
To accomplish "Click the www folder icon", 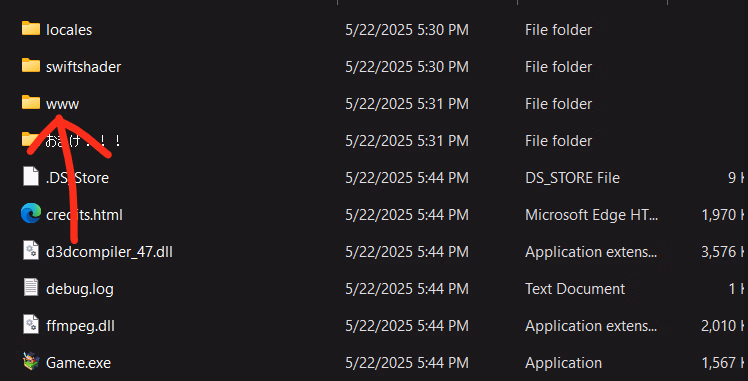I will pos(31,103).
